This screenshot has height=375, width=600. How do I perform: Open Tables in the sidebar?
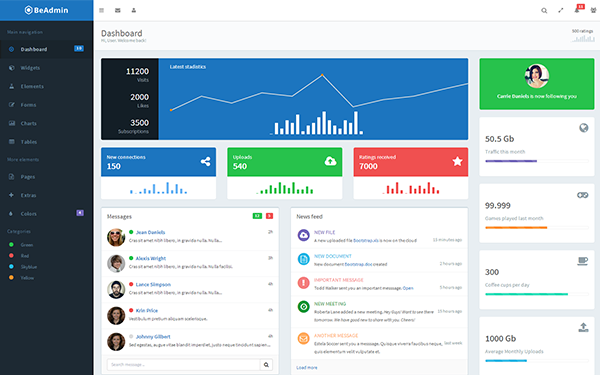(46, 142)
